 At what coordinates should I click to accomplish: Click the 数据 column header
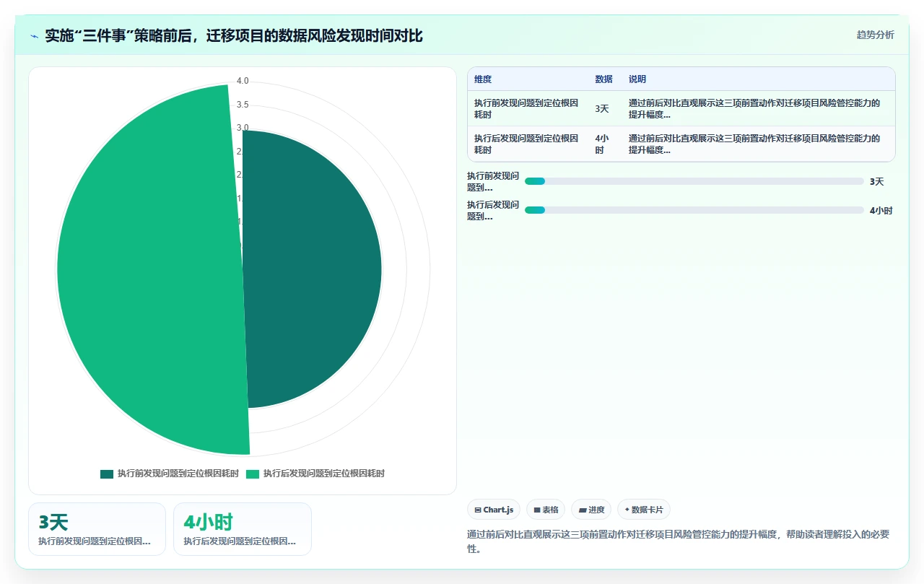pos(603,79)
